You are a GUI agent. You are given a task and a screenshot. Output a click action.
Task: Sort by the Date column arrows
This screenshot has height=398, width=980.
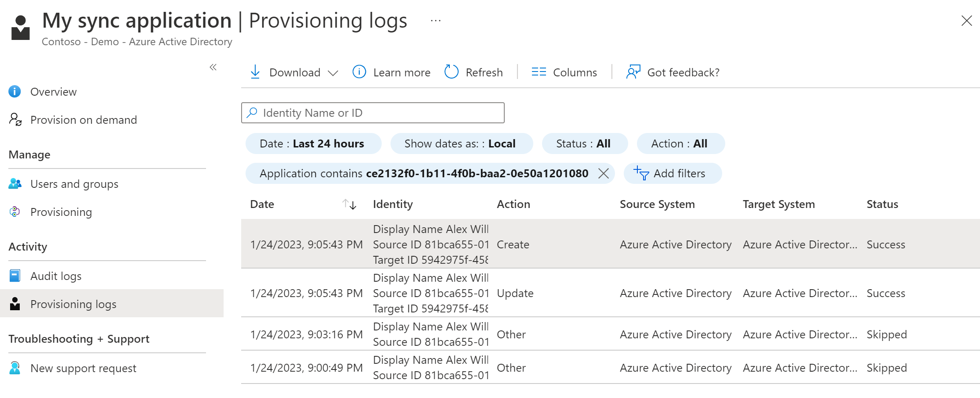(349, 204)
